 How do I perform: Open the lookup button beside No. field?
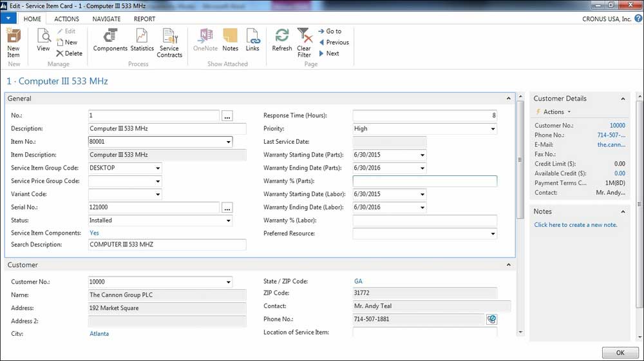[x=227, y=116]
